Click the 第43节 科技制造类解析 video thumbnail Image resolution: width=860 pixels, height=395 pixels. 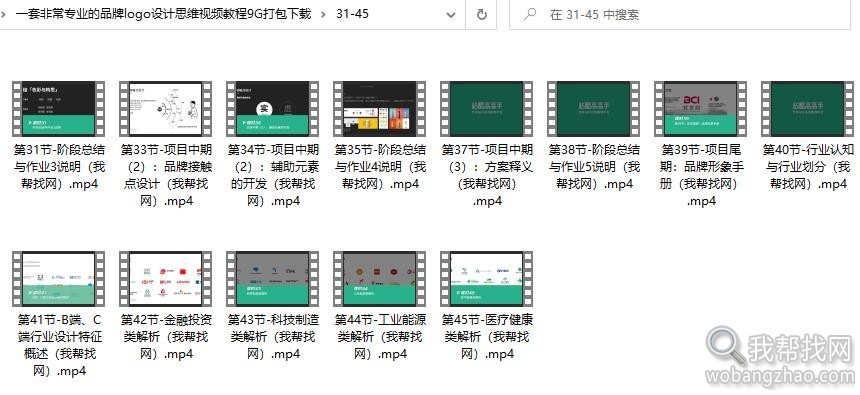point(272,279)
